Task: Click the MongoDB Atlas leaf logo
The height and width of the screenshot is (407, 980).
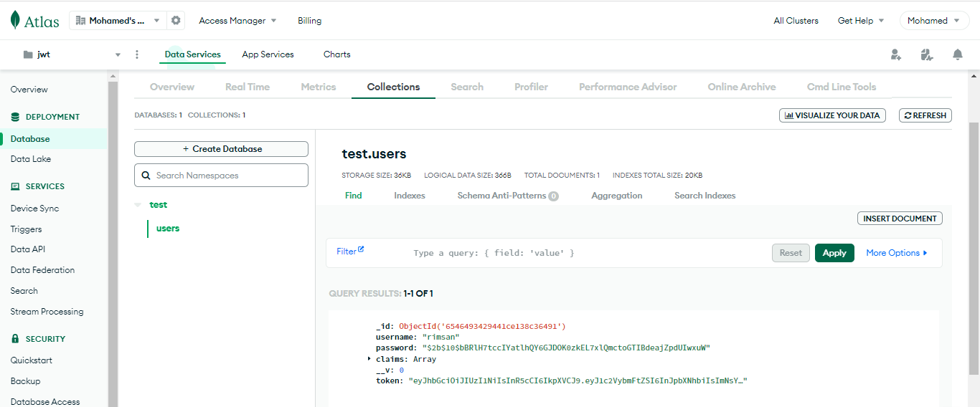Action: coord(16,20)
